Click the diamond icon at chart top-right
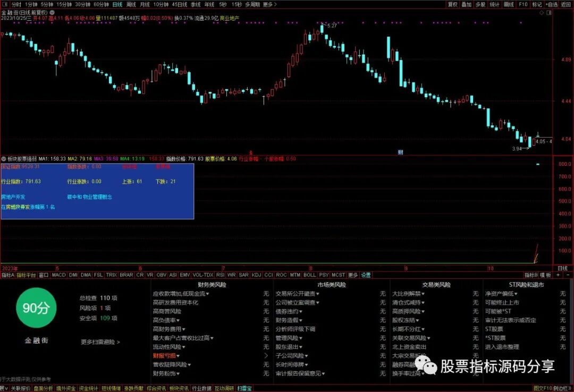574x392 pixels. 542,12
